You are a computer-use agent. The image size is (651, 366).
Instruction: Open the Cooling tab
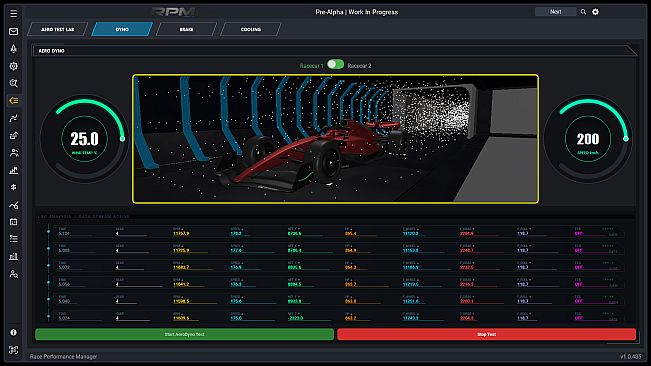pyautogui.click(x=251, y=29)
